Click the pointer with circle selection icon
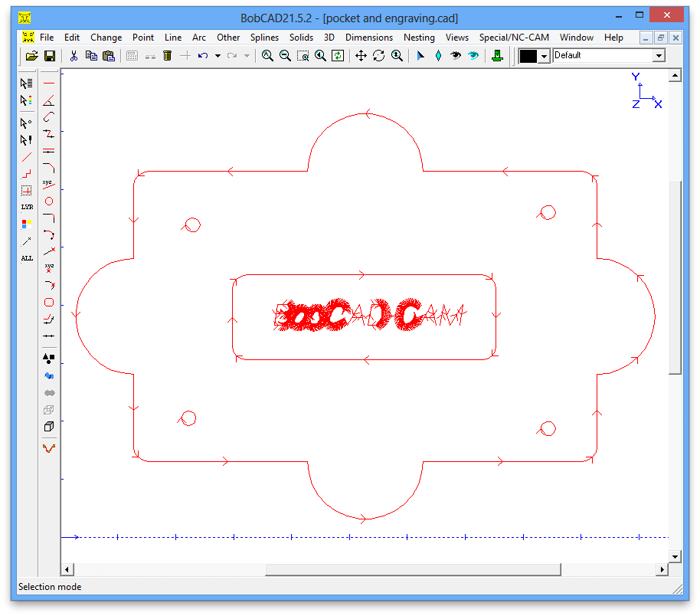 (x=26, y=123)
